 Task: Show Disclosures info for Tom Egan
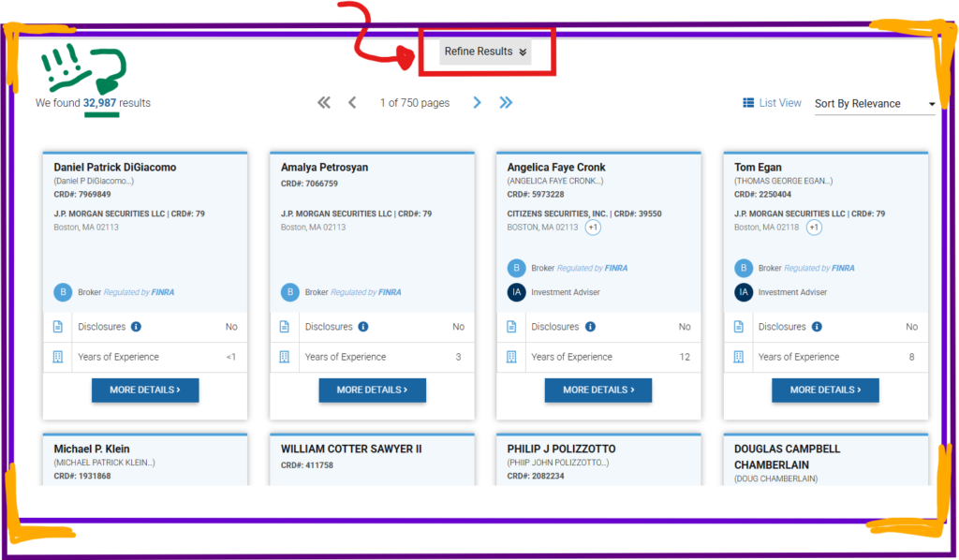tap(817, 327)
